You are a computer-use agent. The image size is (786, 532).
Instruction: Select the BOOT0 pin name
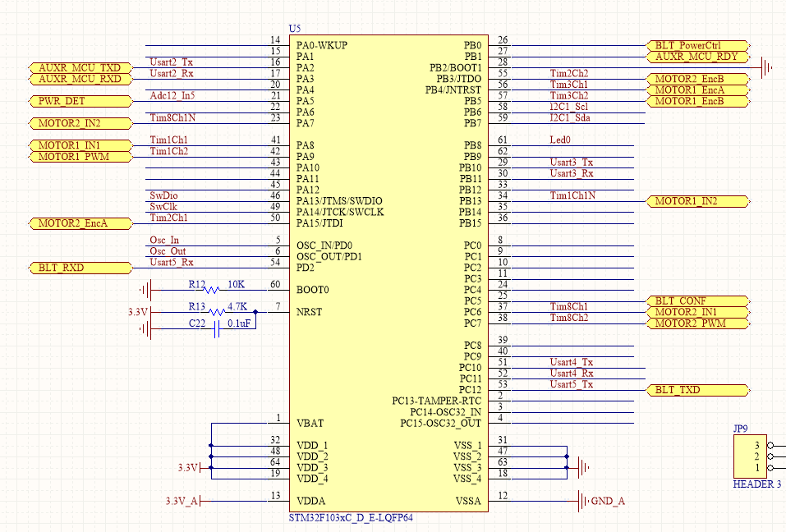click(313, 290)
